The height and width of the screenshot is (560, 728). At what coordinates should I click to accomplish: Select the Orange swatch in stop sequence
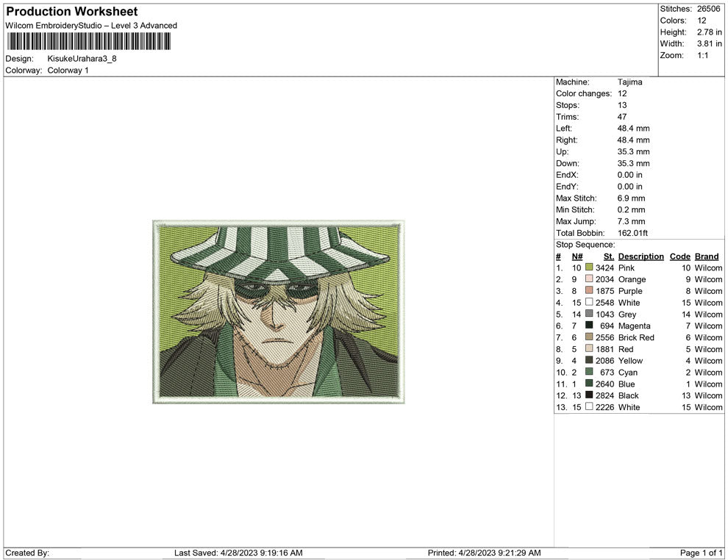pyautogui.click(x=588, y=279)
